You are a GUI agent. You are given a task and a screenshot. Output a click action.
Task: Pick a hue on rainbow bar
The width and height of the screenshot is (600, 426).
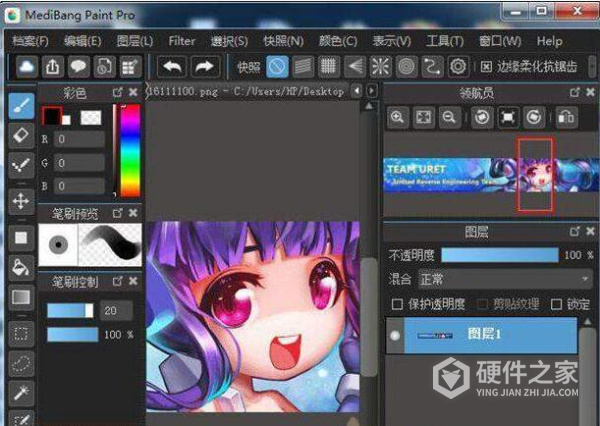pyautogui.click(x=130, y=151)
